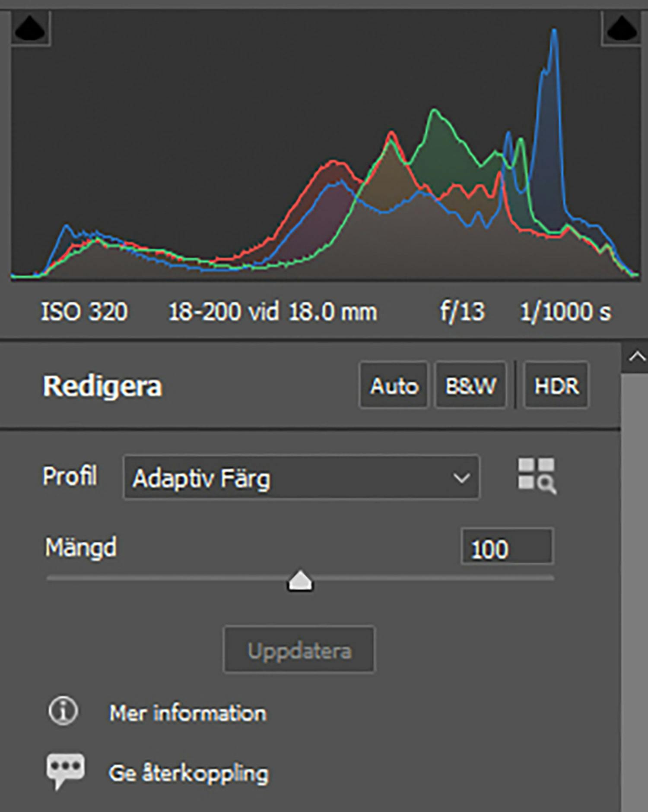Open the profile browser grid icon
Image resolution: width=648 pixels, height=812 pixels.
point(537,476)
